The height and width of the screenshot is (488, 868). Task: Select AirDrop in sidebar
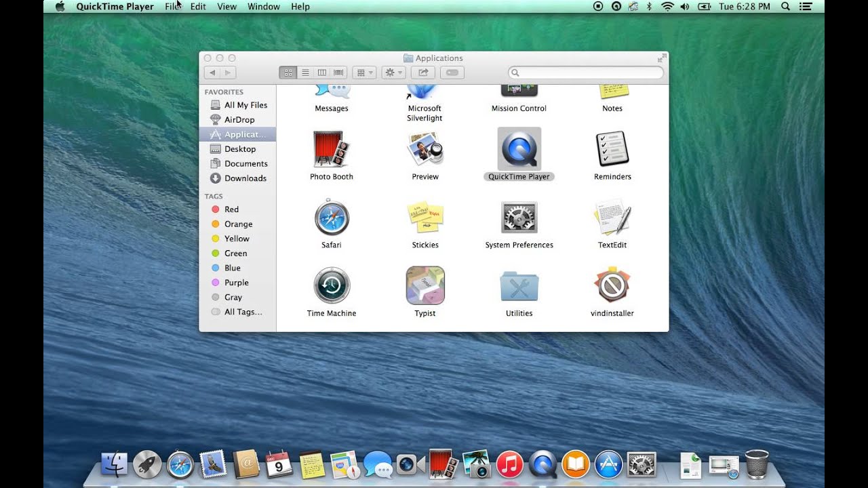coord(238,120)
